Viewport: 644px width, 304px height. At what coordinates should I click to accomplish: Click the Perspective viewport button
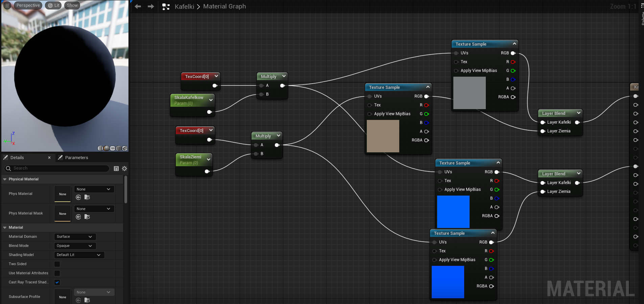[x=28, y=5]
